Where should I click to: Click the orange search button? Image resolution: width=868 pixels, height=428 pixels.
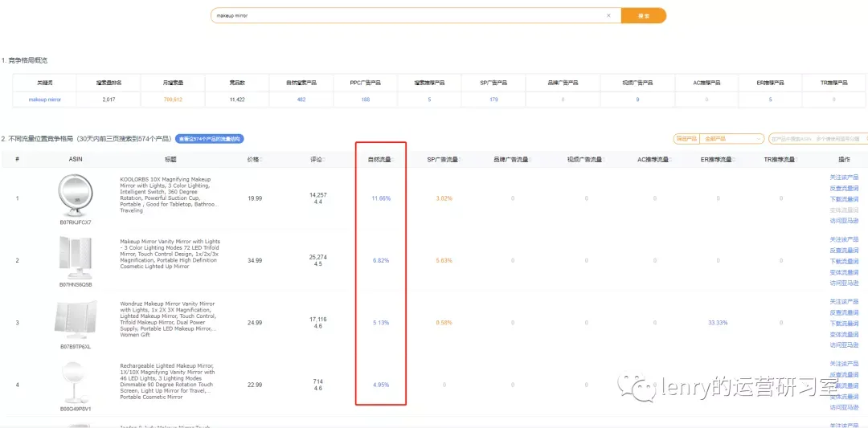pos(644,15)
